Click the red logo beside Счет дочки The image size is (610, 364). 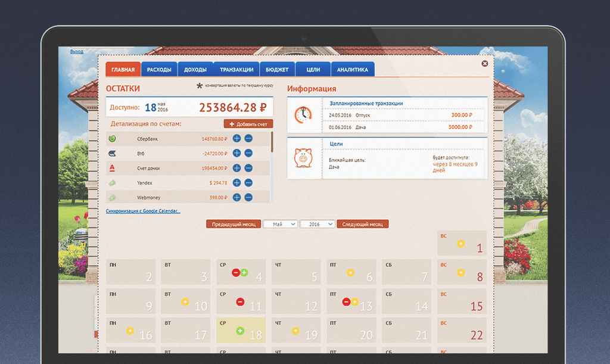(x=112, y=168)
